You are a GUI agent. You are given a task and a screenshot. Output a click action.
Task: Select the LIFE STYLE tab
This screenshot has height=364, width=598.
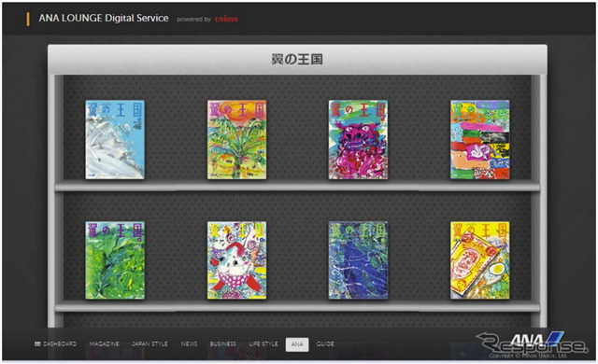coord(263,343)
